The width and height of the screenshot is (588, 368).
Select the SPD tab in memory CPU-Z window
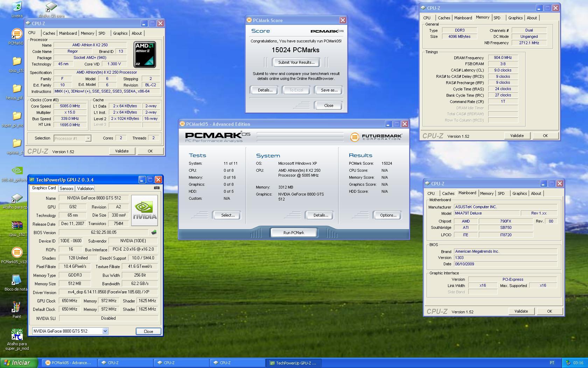497,18
